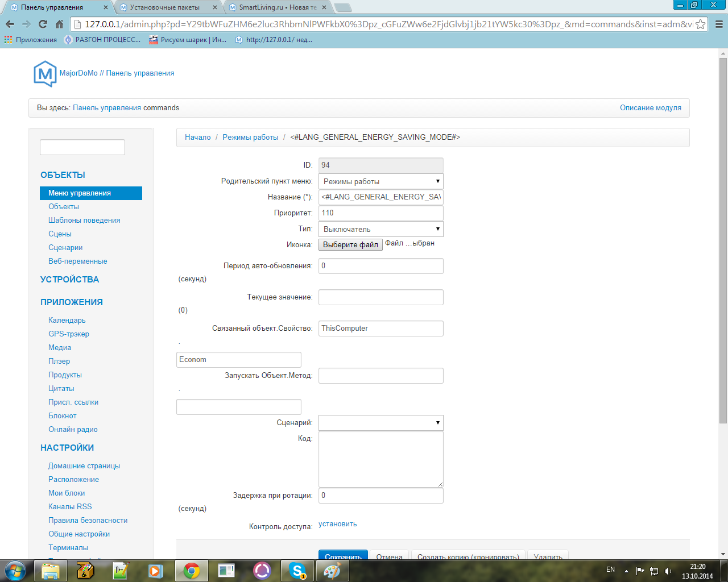728x582 pixels.
Task: Close the Установочные пакеты tab
Action: [x=214, y=7]
